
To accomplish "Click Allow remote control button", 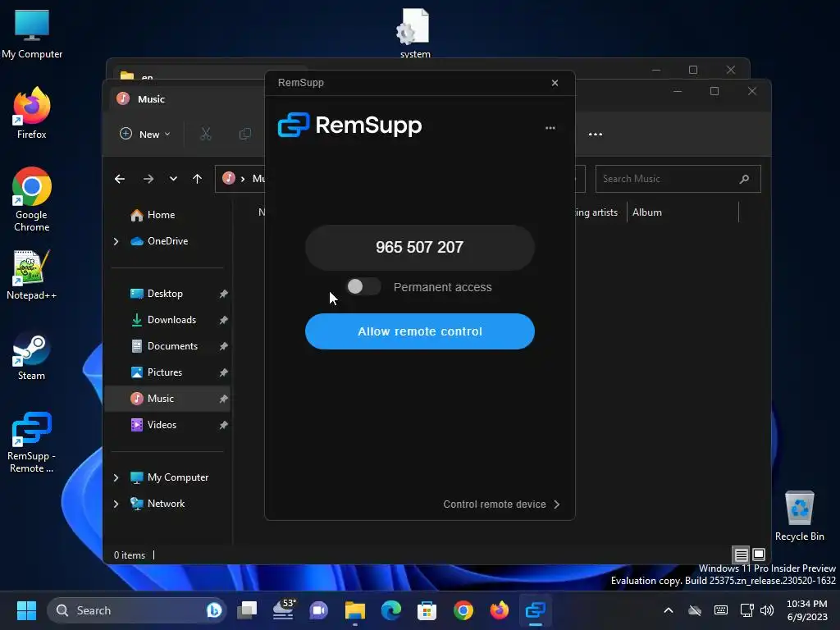I will (419, 331).
